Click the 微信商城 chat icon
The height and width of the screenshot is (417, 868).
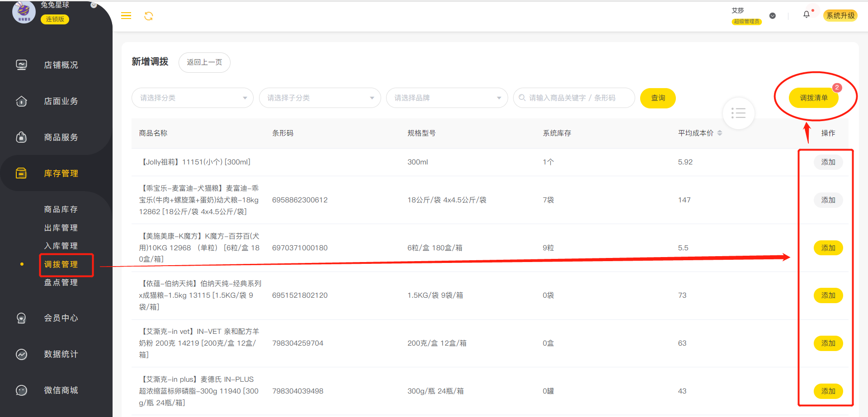(21, 390)
